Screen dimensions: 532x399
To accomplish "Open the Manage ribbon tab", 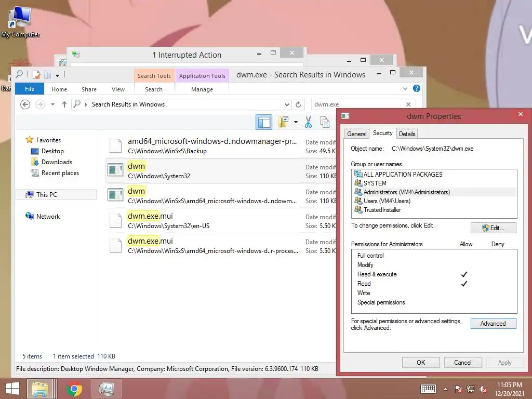I will tap(202, 89).
